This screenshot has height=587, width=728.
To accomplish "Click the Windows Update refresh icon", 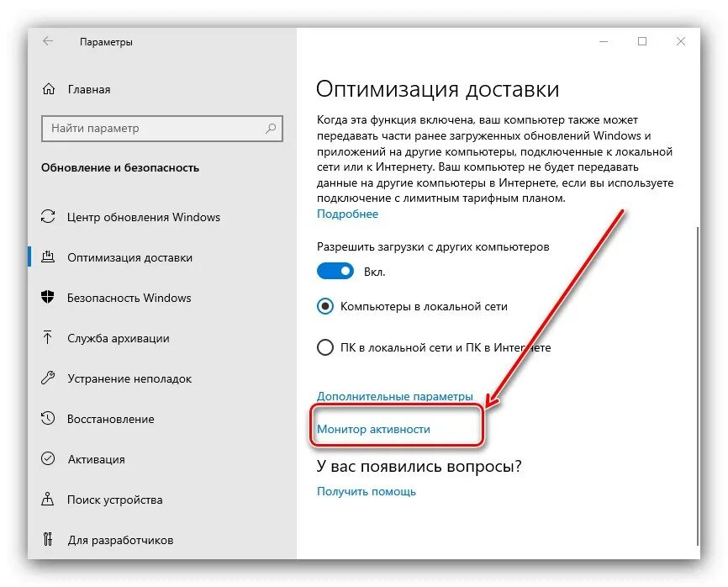I will click(x=48, y=216).
